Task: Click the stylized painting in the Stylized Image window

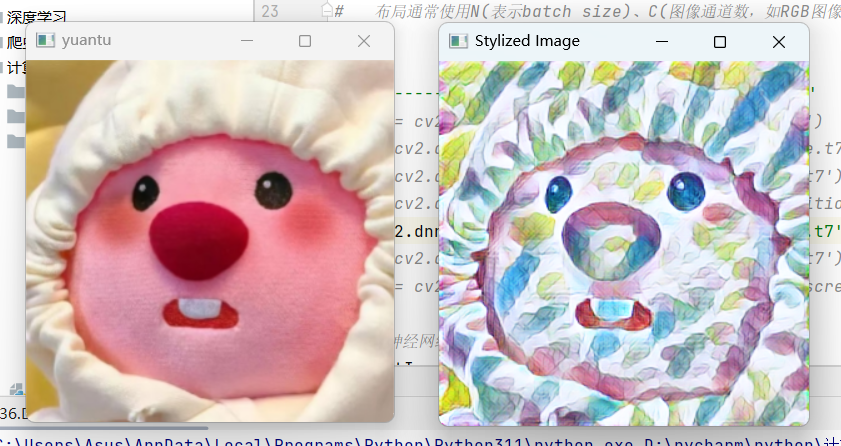Action: (x=624, y=243)
